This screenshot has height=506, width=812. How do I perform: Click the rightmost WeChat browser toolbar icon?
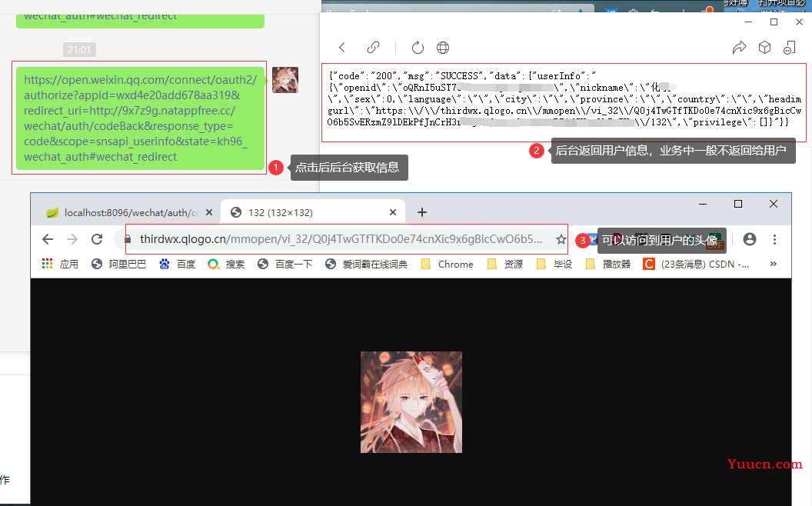(x=789, y=48)
